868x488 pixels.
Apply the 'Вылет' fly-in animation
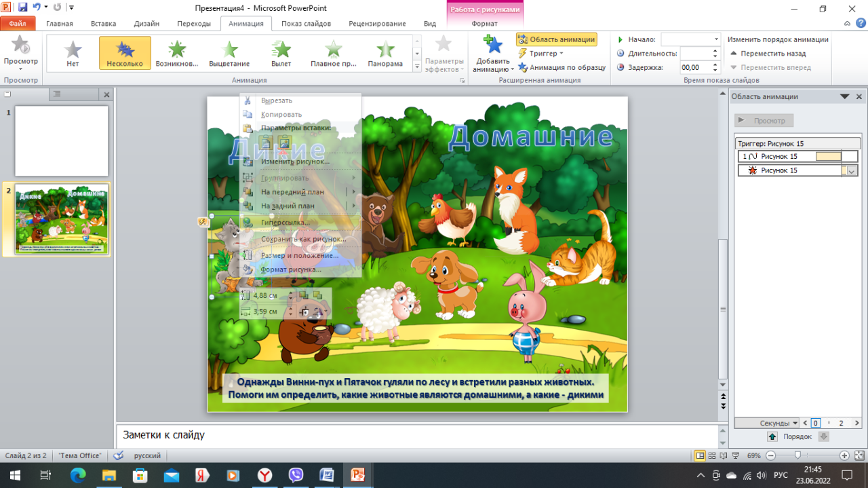[281, 53]
